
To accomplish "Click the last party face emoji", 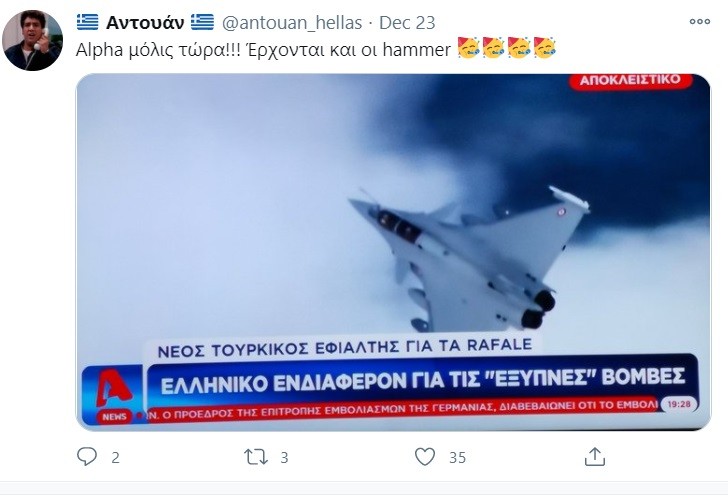I will pos(545,47).
